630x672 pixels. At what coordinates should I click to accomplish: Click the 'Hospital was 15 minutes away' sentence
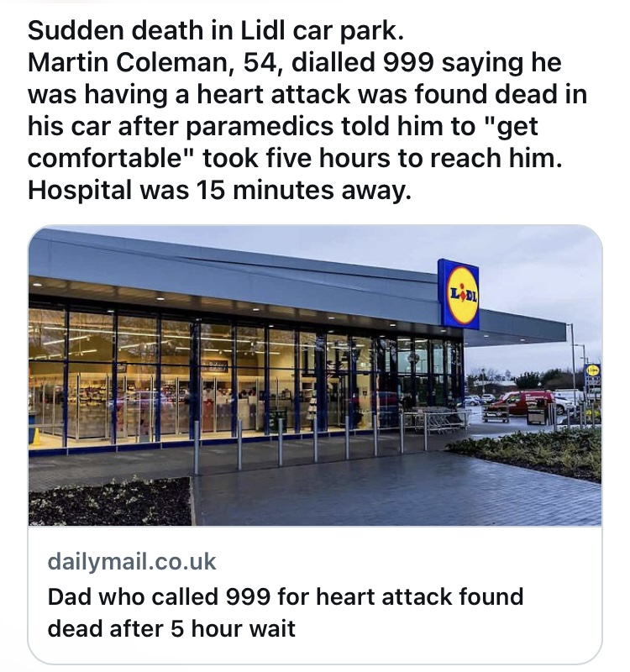219,191
